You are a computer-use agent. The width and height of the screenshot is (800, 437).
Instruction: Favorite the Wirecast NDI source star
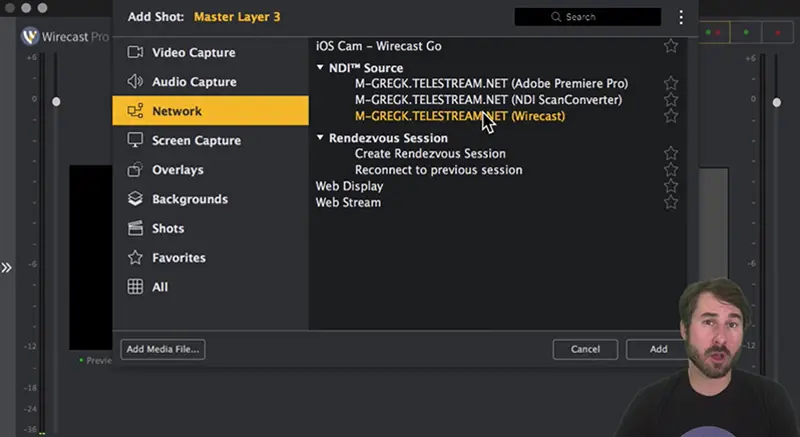[671, 116]
